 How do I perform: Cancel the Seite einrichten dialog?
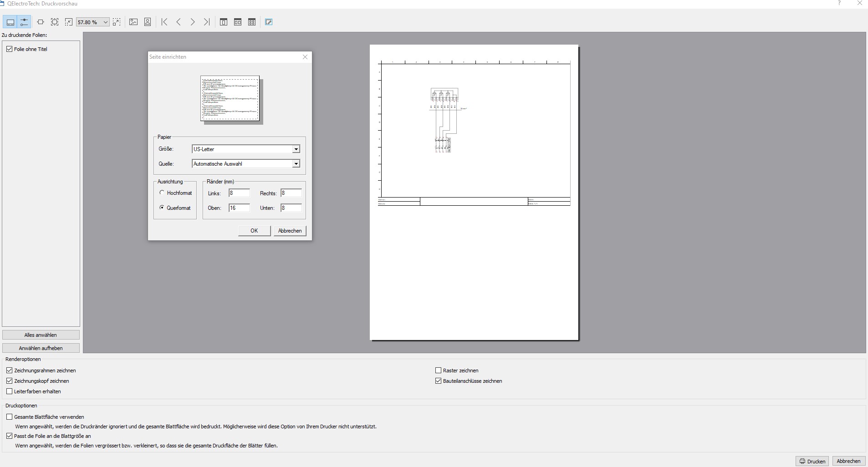click(x=290, y=231)
